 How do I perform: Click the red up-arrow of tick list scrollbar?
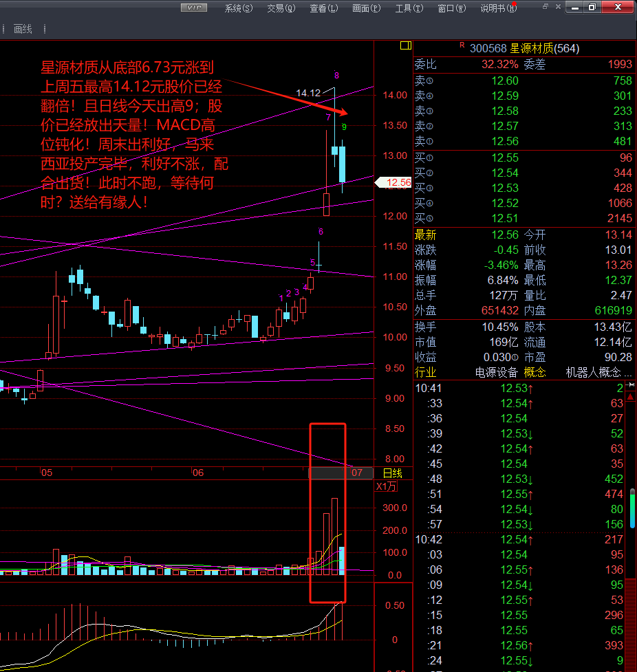(x=630, y=398)
